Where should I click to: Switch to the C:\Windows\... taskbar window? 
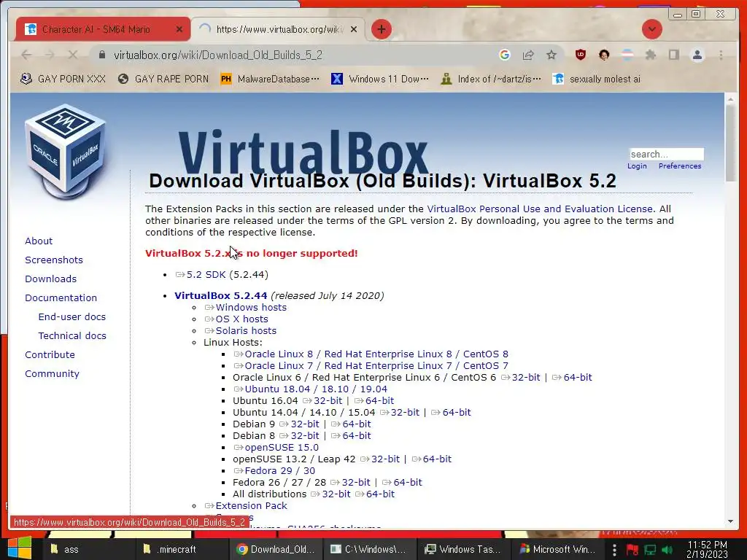point(369,550)
